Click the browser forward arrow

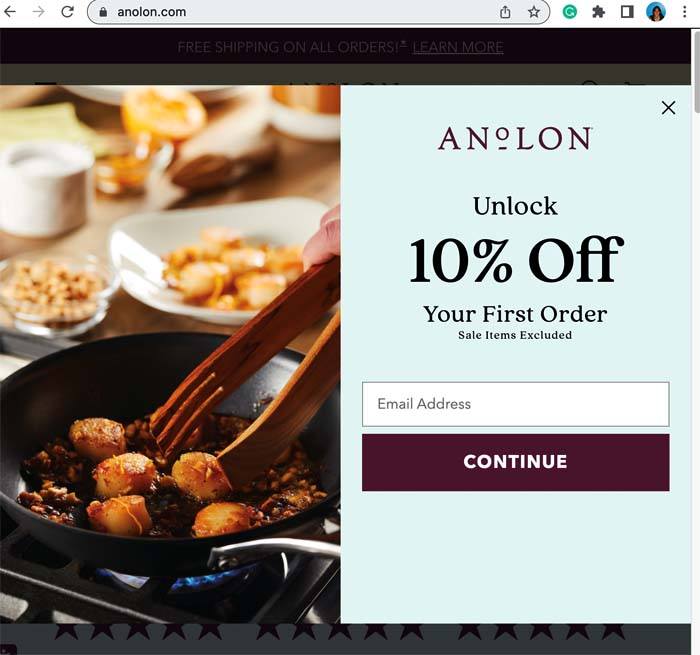tap(39, 12)
